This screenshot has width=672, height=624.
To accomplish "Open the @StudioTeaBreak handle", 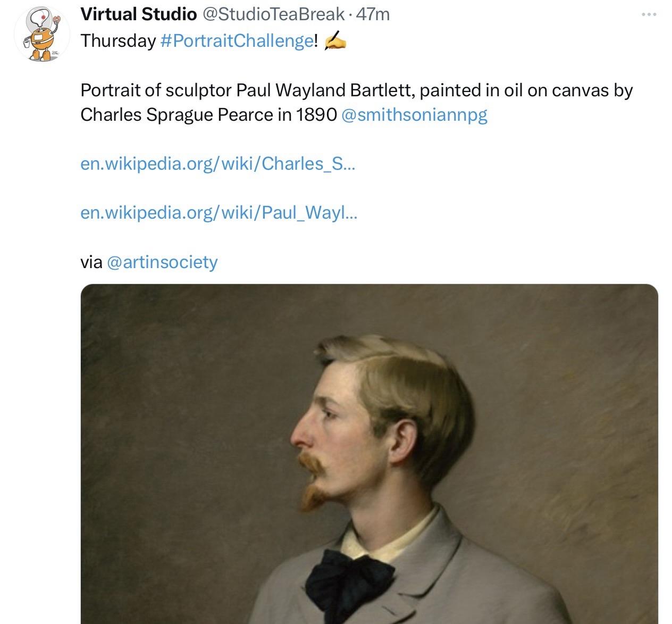I will pyautogui.click(x=273, y=14).
